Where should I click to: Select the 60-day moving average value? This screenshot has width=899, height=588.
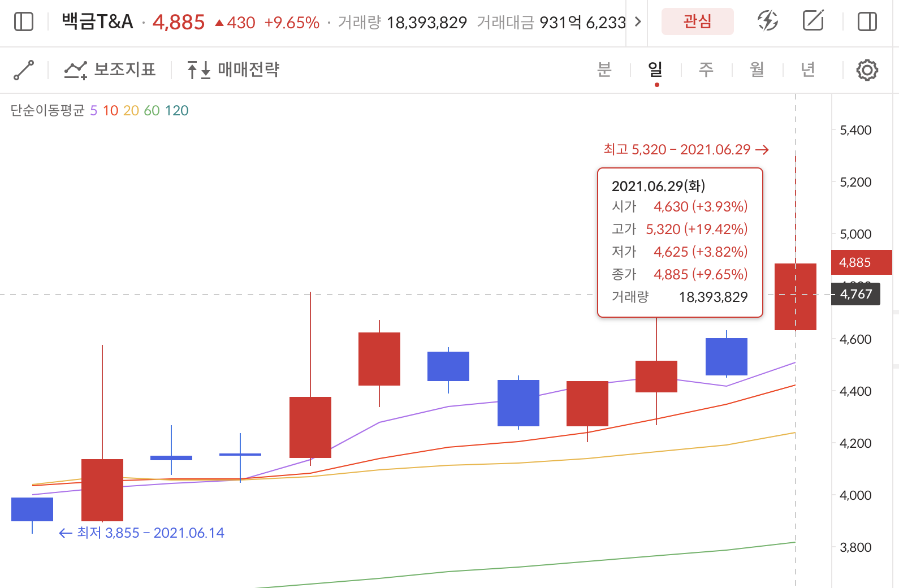(x=152, y=110)
